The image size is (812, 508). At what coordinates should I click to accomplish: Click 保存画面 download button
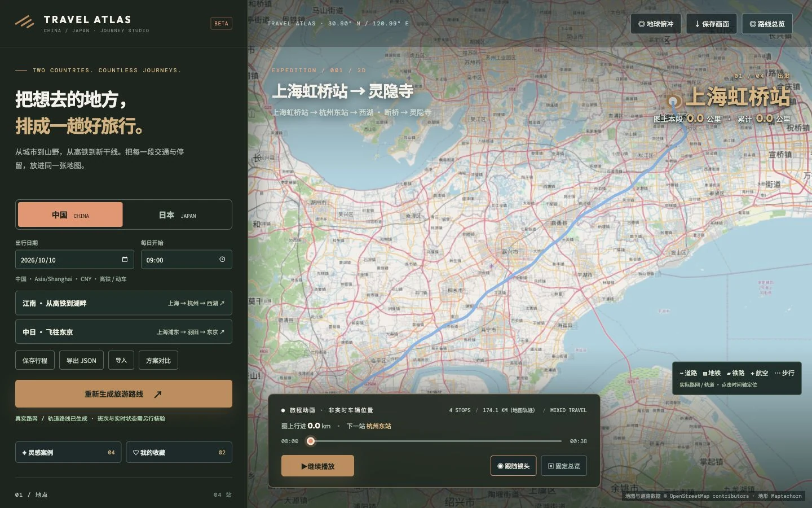pyautogui.click(x=712, y=24)
